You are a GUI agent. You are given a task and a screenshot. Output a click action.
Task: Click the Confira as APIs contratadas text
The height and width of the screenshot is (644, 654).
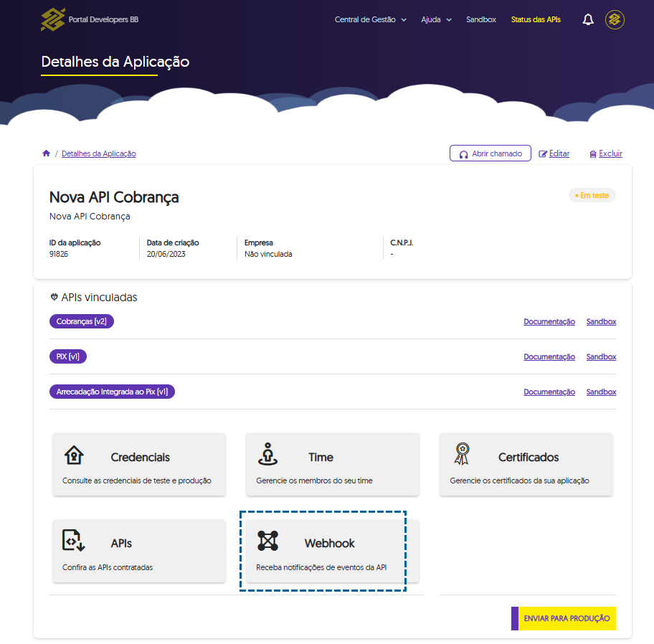[x=108, y=567]
